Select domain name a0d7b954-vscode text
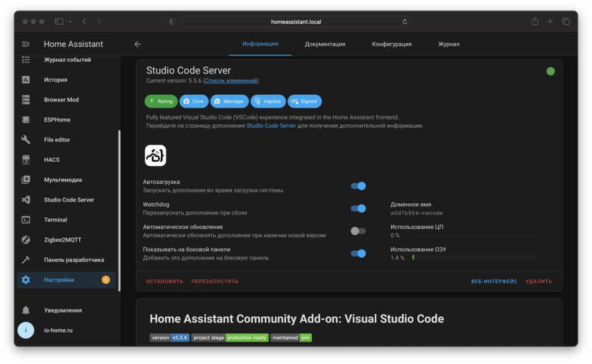The width and height of the screenshot is (592, 364). [x=416, y=213]
